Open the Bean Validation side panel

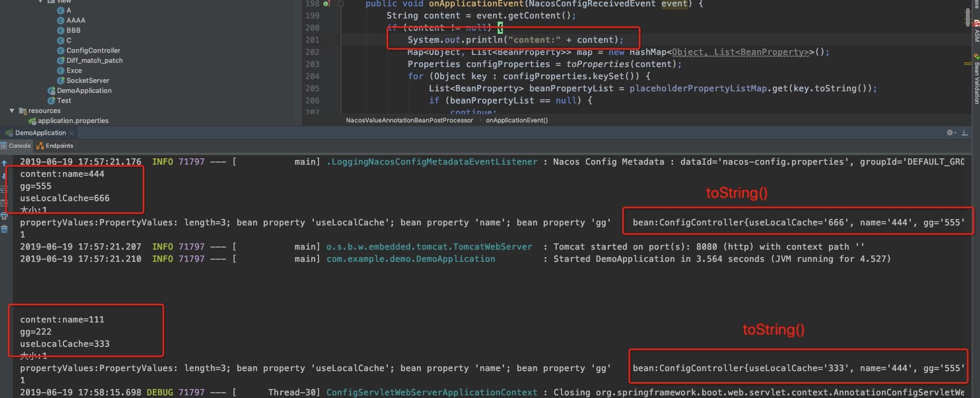coord(976,79)
